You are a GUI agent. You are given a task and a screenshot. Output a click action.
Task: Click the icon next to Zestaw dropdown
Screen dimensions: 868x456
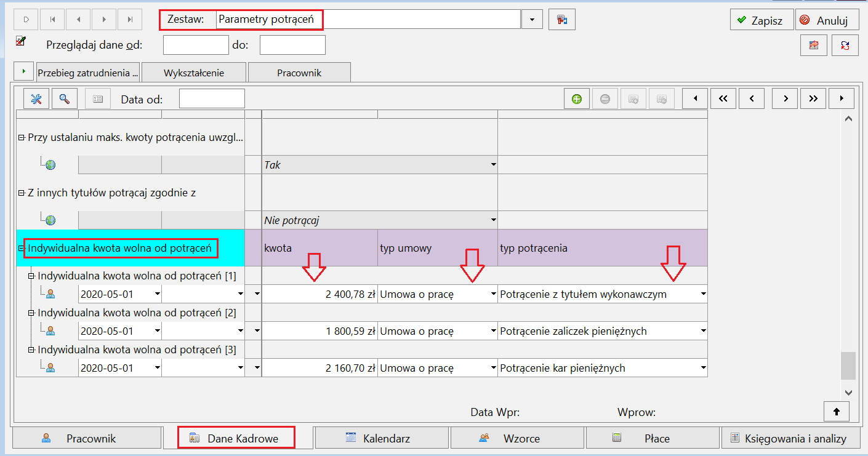(x=562, y=20)
